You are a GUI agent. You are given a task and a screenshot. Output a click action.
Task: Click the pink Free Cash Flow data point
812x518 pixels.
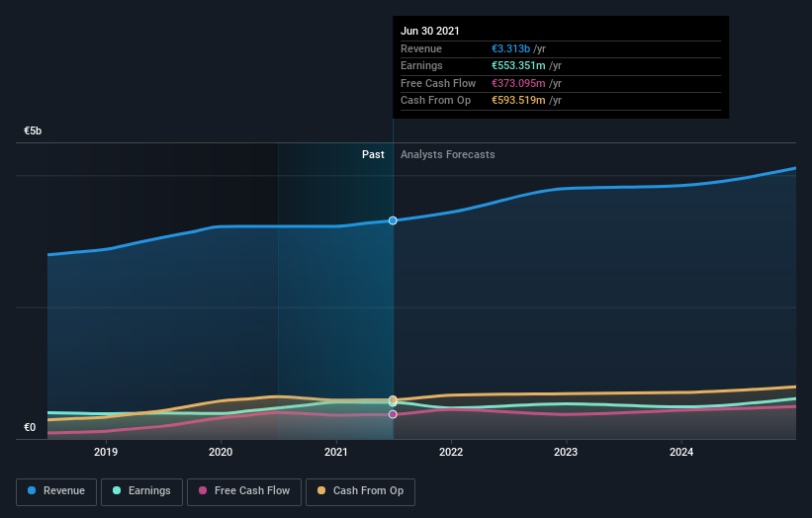pos(393,414)
